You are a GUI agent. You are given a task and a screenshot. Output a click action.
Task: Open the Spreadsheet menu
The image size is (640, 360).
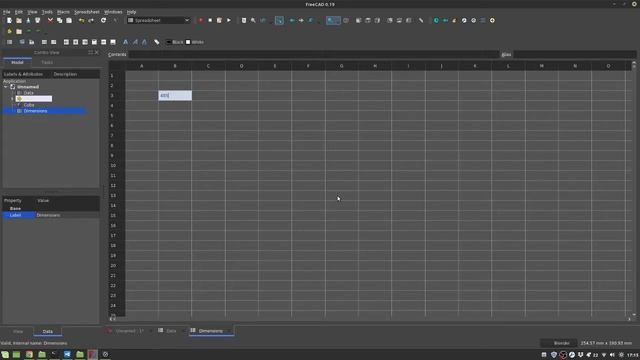[87, 12]
